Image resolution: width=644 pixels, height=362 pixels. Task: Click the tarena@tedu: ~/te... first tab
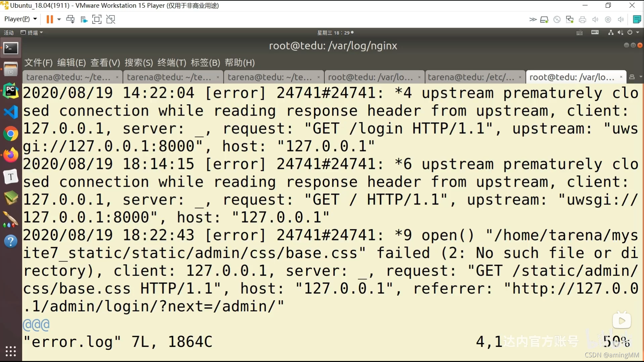68,77
